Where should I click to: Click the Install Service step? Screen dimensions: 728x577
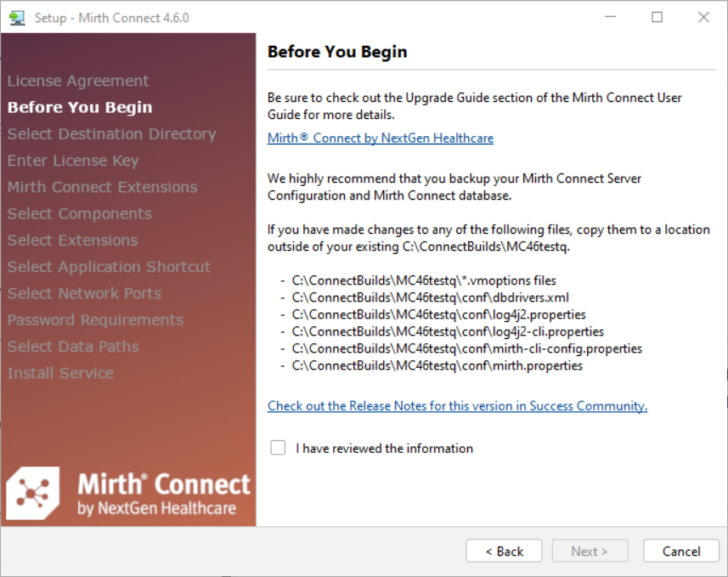click(60, 373)
